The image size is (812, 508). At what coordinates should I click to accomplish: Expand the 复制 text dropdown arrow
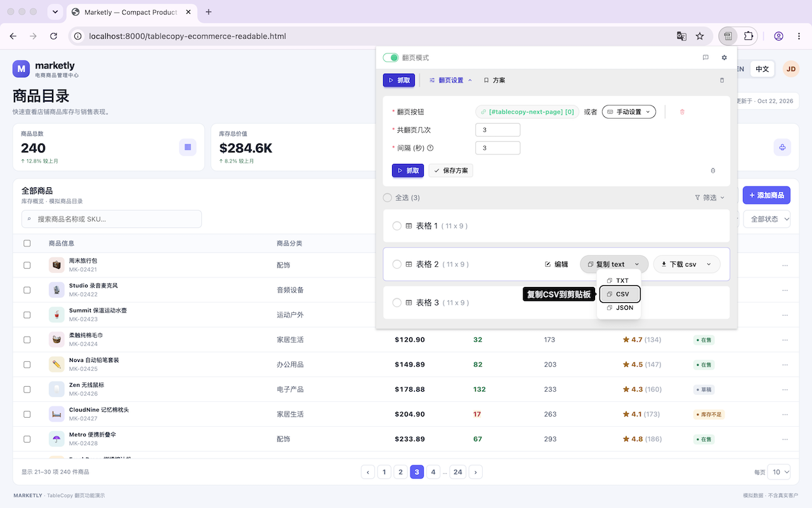click(x=637, y=264)
